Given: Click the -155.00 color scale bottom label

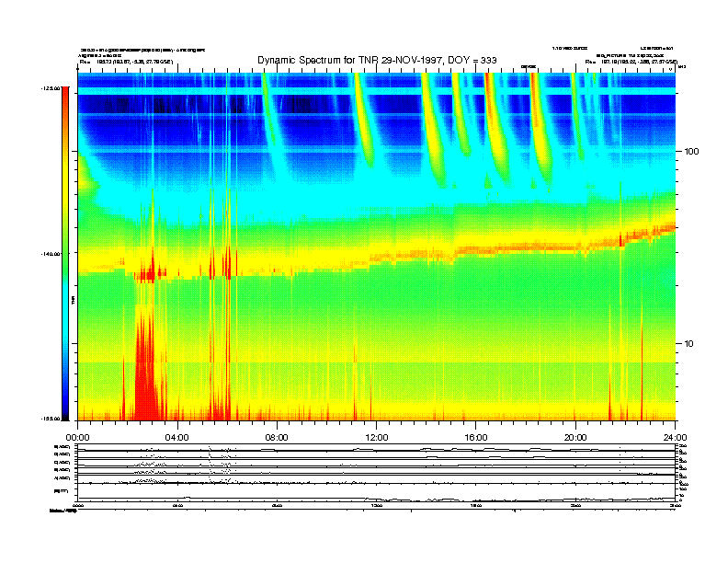Looking at the screenshot, I should click(51, 419).
